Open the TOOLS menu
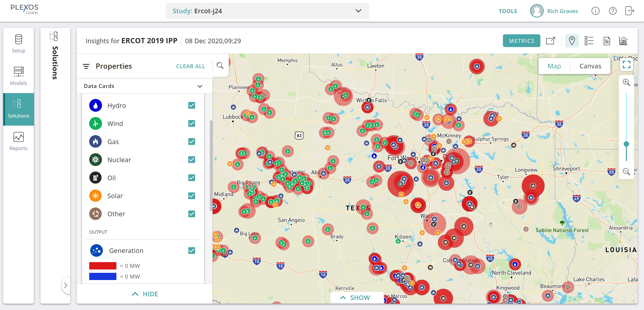Screen dimensions: 644x310 click(508, 11)
